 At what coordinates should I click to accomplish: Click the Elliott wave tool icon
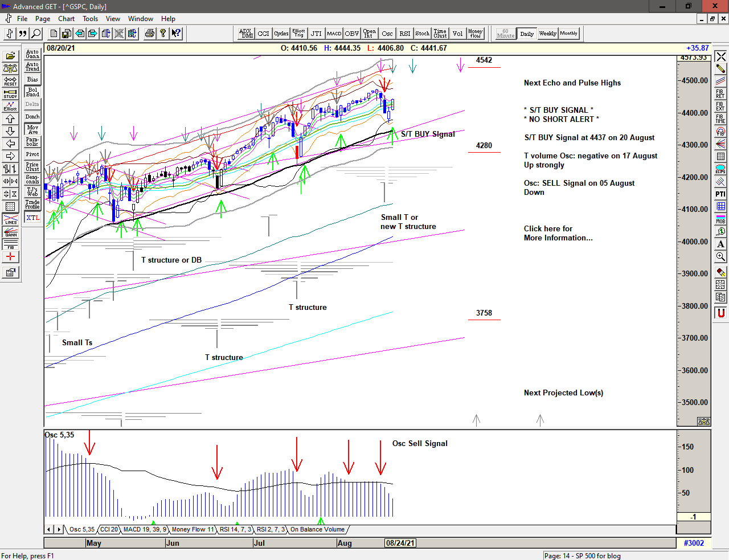coord(10,106)
